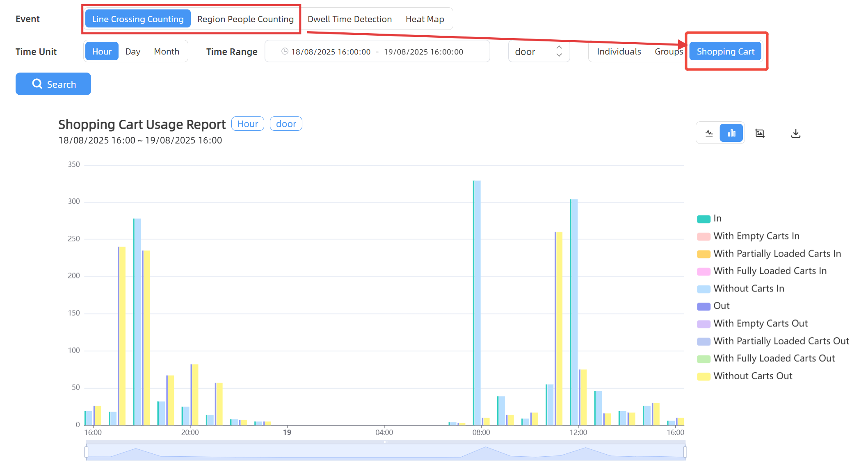Toggle 'Out' series in legend
868x469 pixels.
(x=721, y=306)
